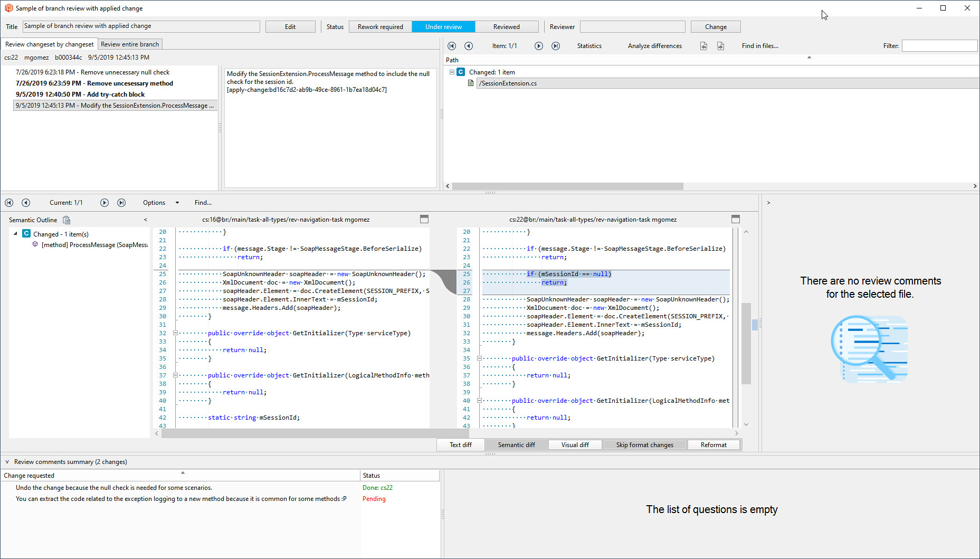980x559 pixels.
Task: Set review status to Reviewed
Action: [x=507, y=26]
